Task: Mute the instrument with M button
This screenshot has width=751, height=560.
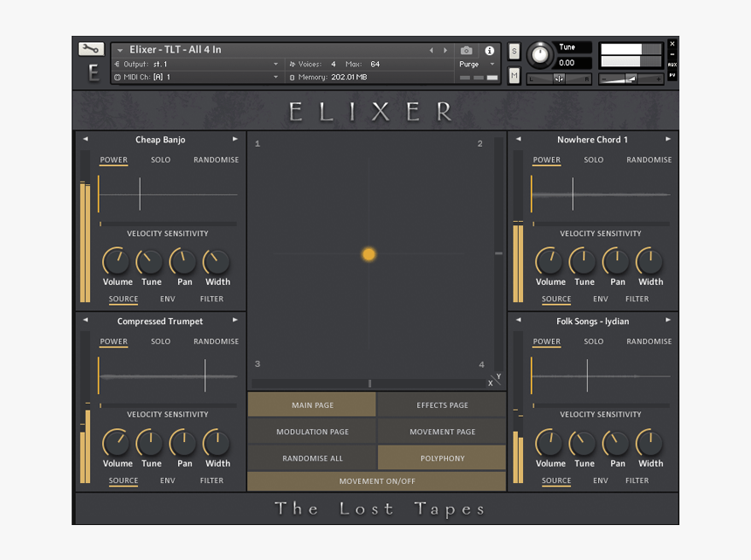Action: (x=513, y=76)
